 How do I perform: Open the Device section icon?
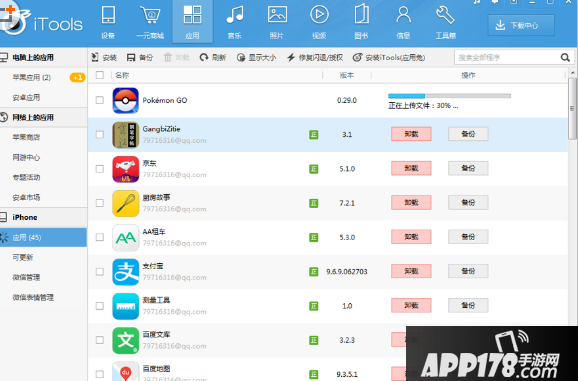(108, 15)
